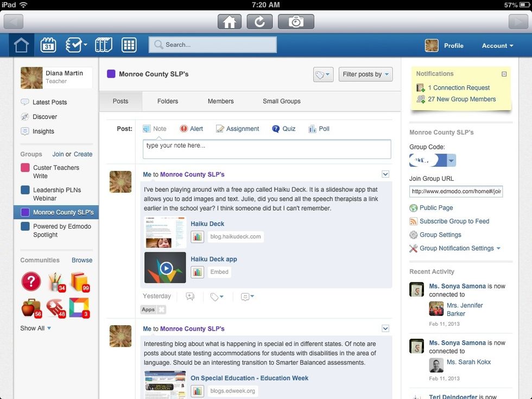This screenshot has height=399, width=532.
Task: Click into the Search field
Action: point(213,45)
